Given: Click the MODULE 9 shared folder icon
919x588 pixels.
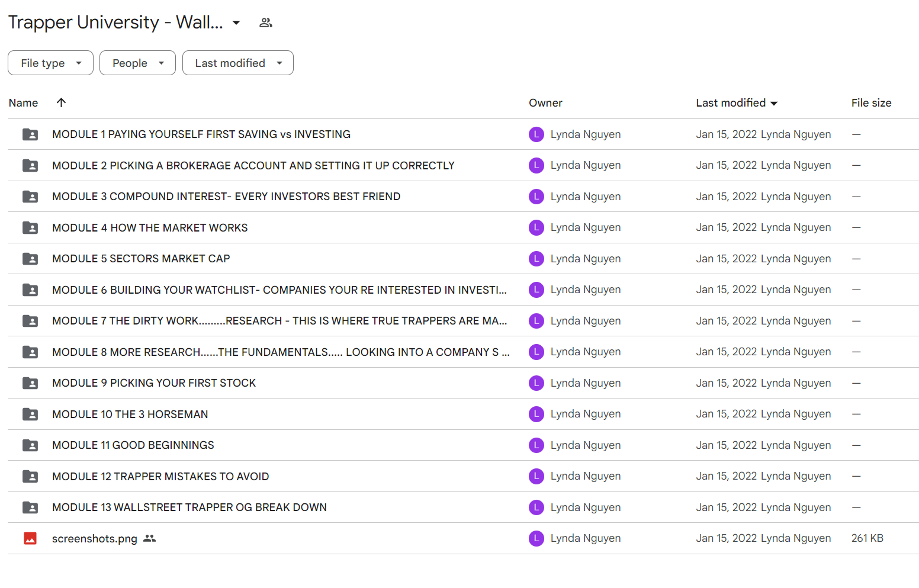Looking at the screenshot, I should coord(30,383).
